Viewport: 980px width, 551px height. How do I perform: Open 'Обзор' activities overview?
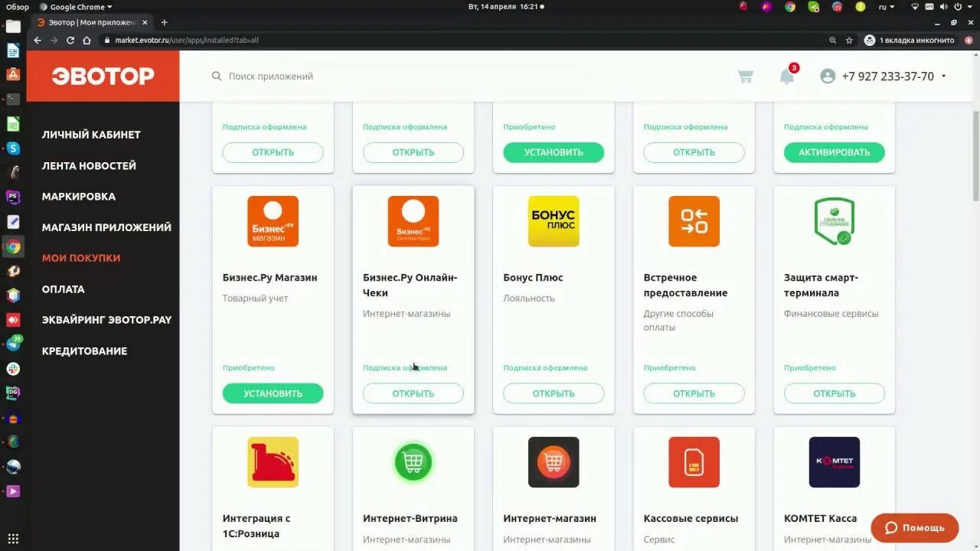click(x=18, y=7)
